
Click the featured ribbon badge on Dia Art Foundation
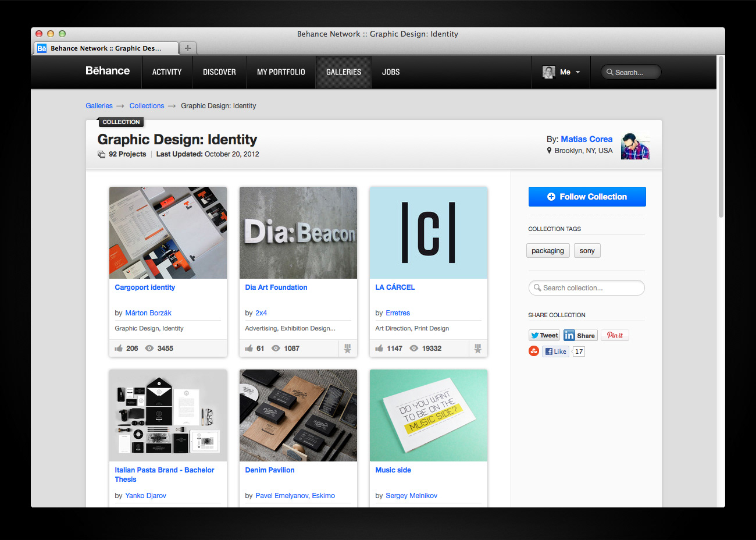pyautogui.click(x=347, y=349)
